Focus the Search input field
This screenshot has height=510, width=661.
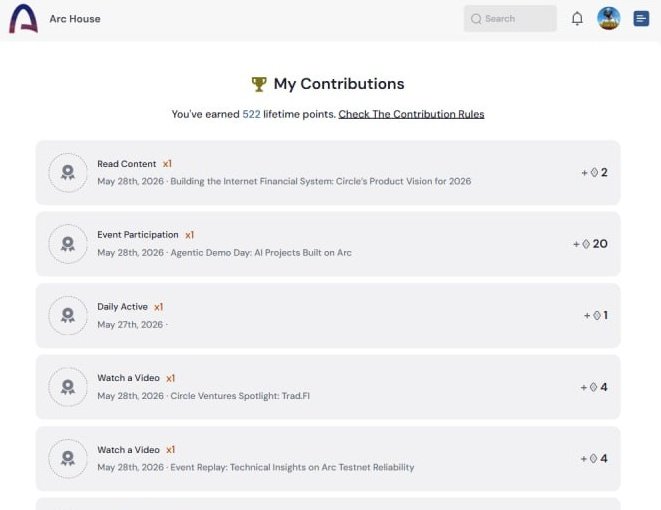point(510,19)
